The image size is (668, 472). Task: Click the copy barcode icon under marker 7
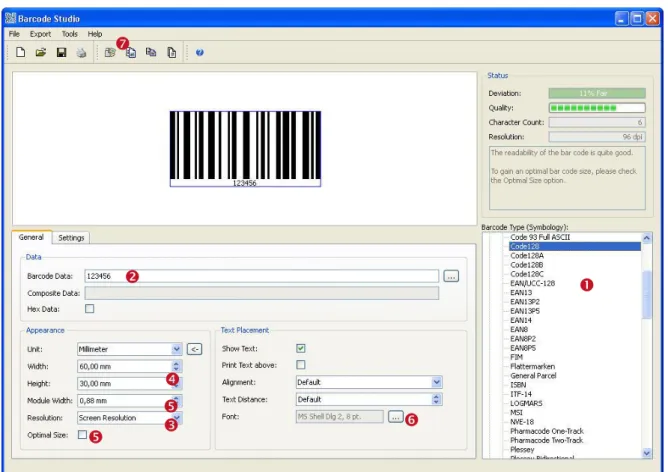point(131,53)
